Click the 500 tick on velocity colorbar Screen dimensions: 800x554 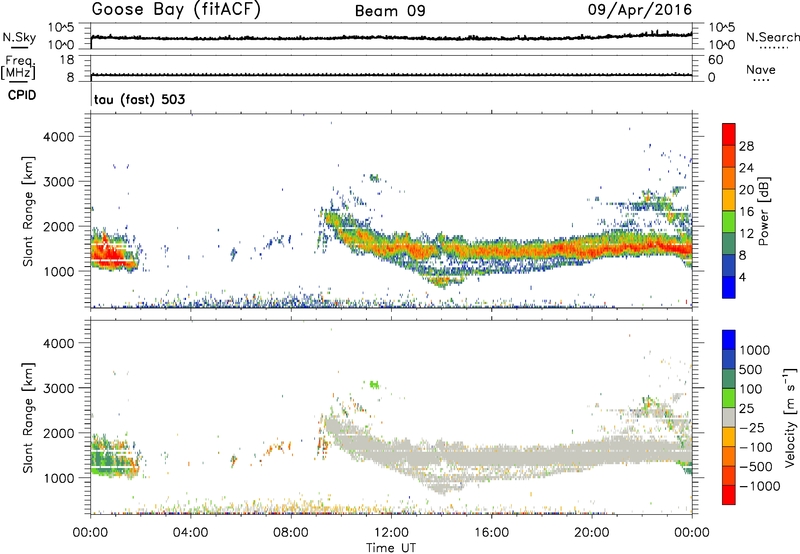click(x=751, y=370)
